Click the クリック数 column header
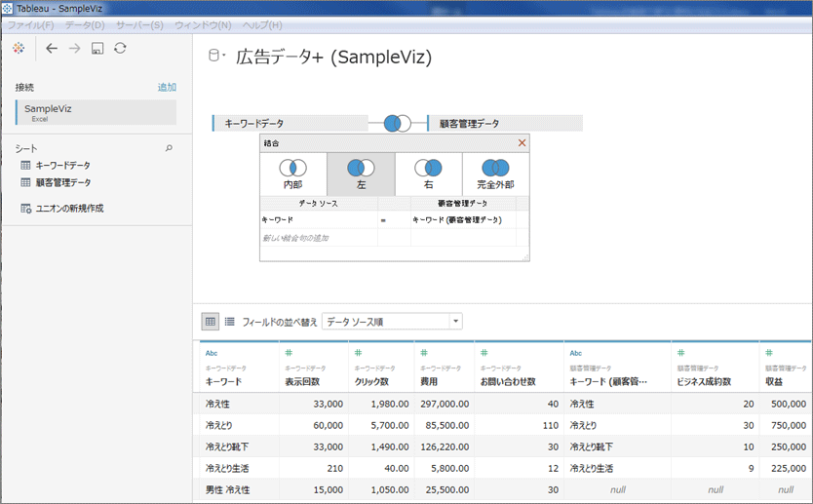This screenshot has height=504, width=813. click(371, 381)
